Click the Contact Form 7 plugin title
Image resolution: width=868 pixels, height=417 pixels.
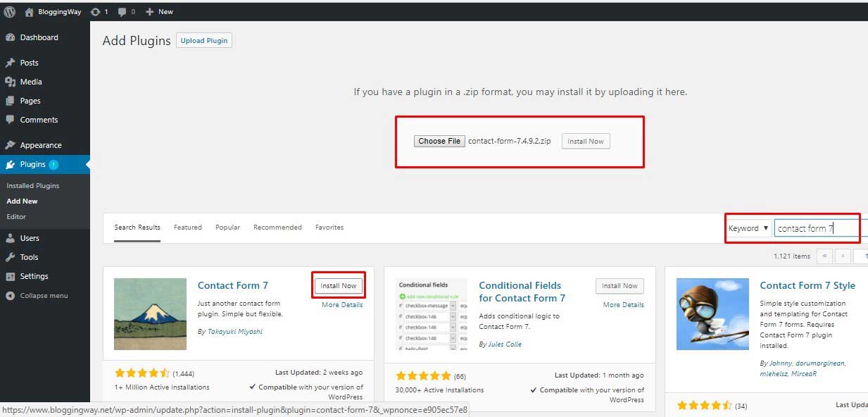pyautogui.click(x=233, y=285)
